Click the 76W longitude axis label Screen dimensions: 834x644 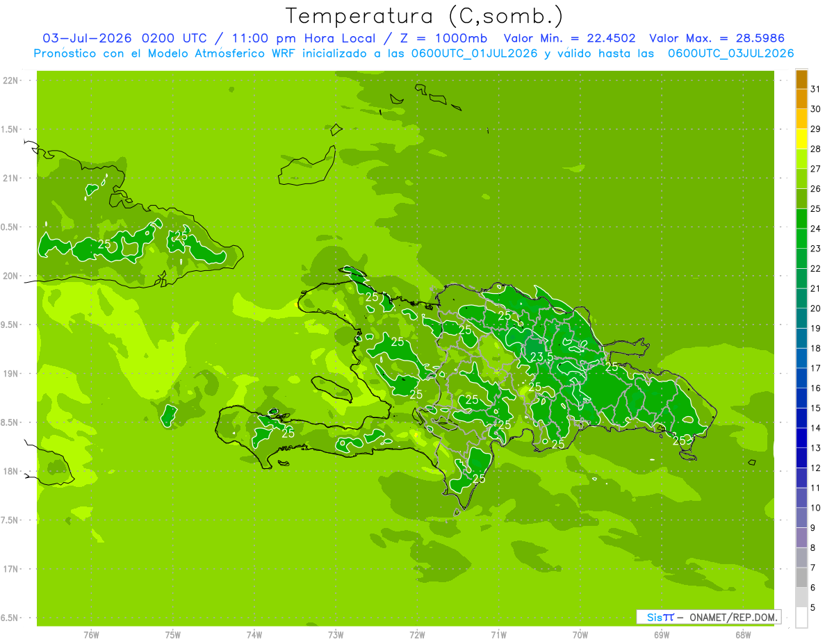pos(91,635)
